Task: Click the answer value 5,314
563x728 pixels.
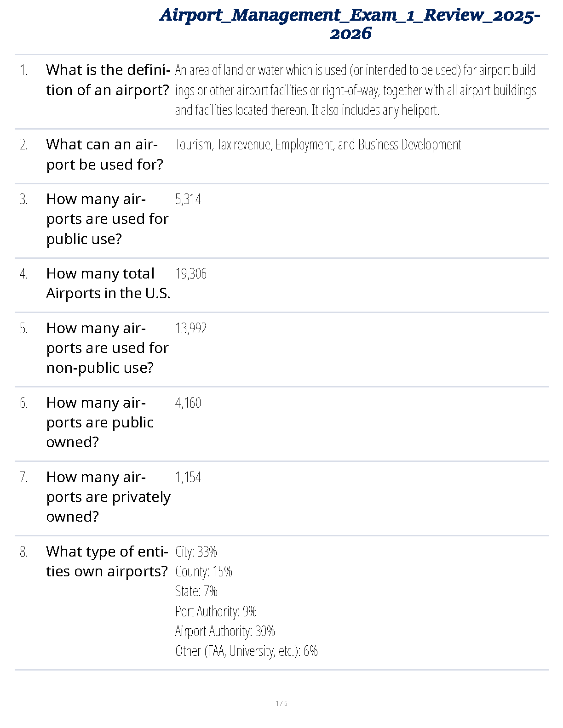Action: pyautogui.click(x=188, y=199)
